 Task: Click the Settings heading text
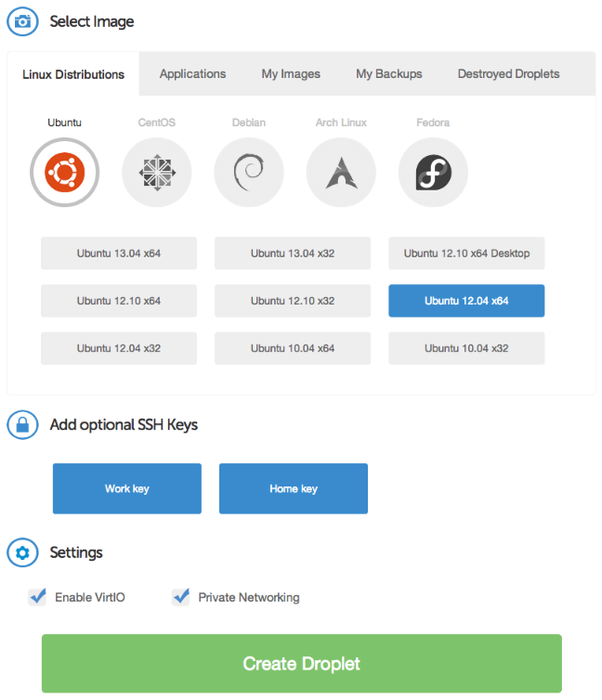76,552
